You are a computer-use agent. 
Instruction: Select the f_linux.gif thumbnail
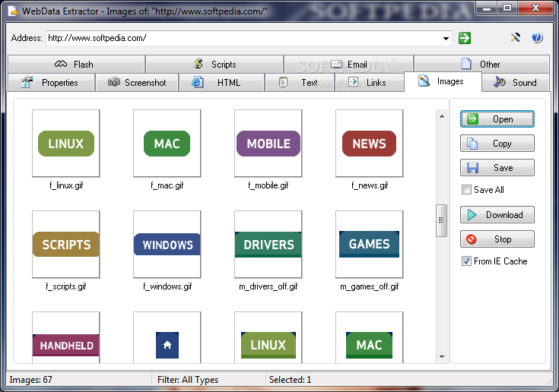pos(66,143)
